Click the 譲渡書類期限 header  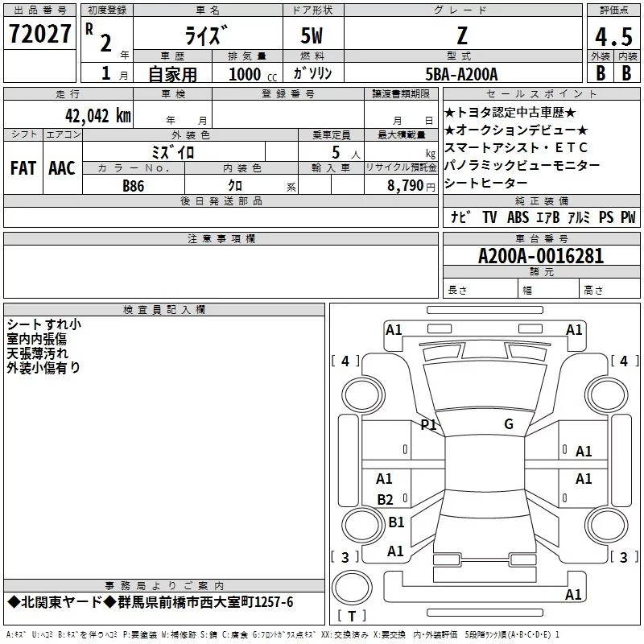401,93
